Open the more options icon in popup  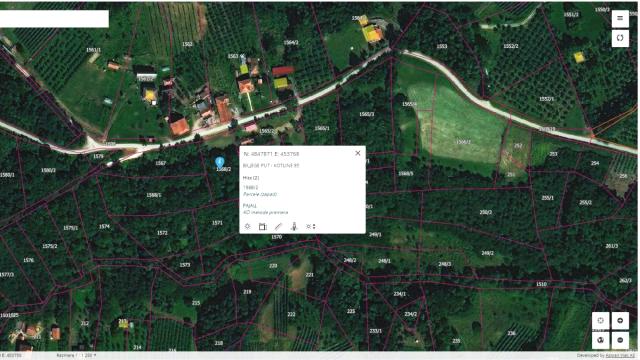[x=311, y=227]
